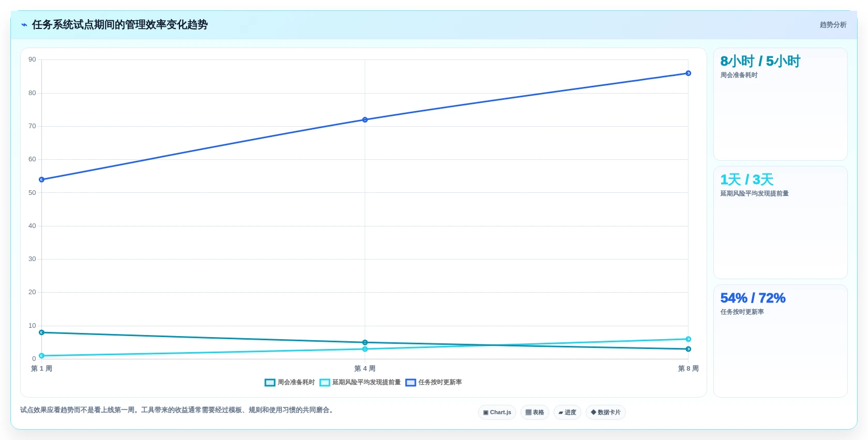Viewport: 868px width, 440px height.
Task: Click the footnote text starting 试点效果应看趋势
Action: (x=178, y=411)
